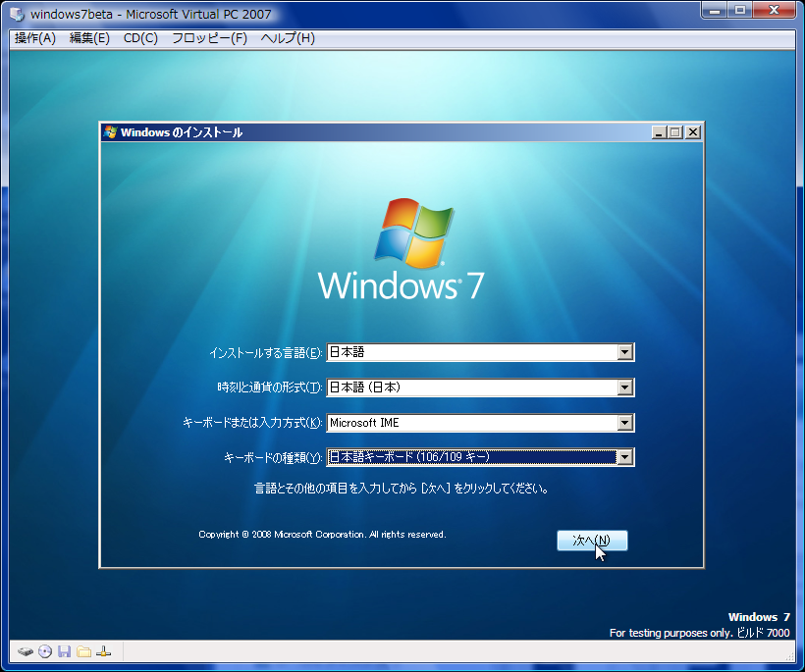
Task: Open the 操作(A) menu
Action: coord(35,38)
